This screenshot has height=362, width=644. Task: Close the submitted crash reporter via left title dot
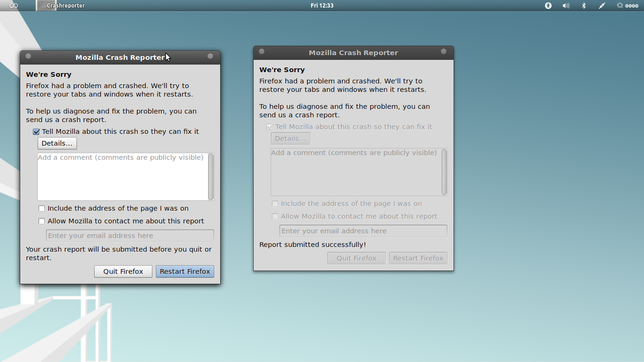pos(262,51)
